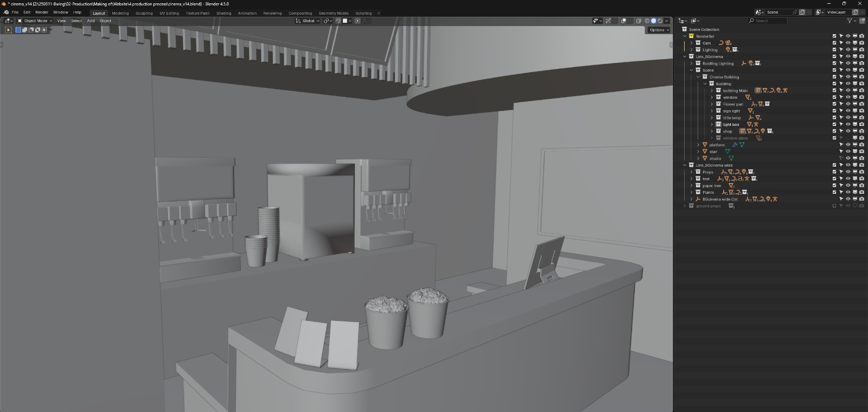868x412 pixels.
Task: Open the Options button in viewport
Action: click(659, 30)
